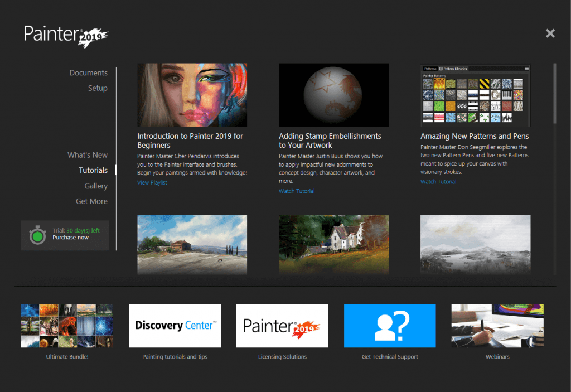Open the Webinars banner
Image resolution: width=571 pixels, height=392 pixels.
(x=497, y=326)
